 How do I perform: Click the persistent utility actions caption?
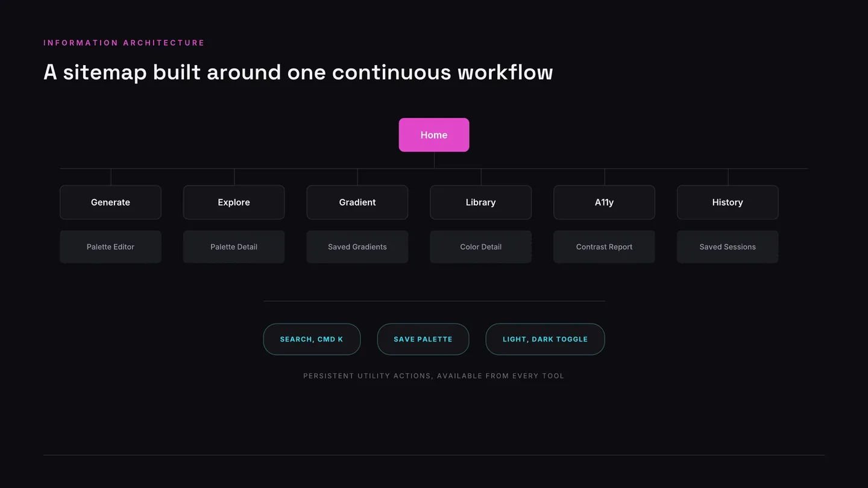pyautogui.click(x=434, y=376)
